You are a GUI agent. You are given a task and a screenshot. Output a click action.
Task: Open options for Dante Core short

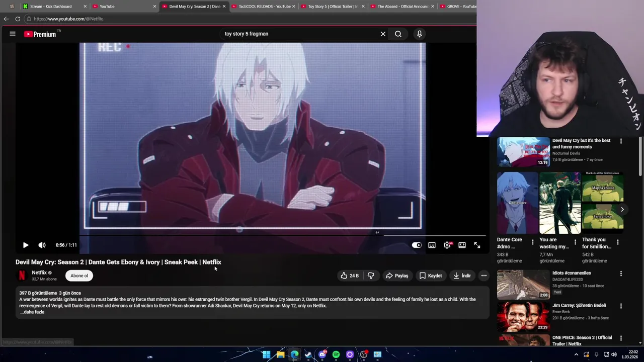533,242
